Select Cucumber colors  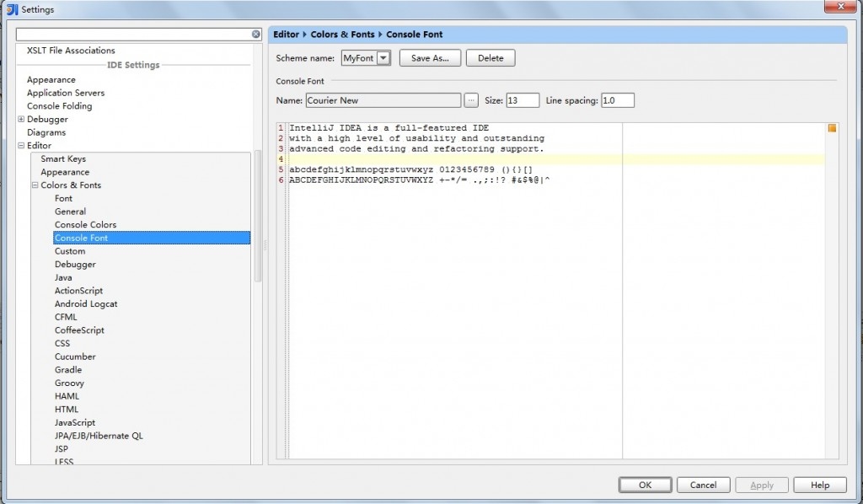(75, 357)
